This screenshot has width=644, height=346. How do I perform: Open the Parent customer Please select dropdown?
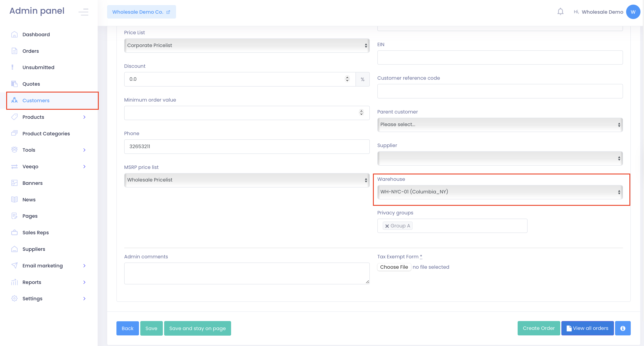(x=500, y=124)
